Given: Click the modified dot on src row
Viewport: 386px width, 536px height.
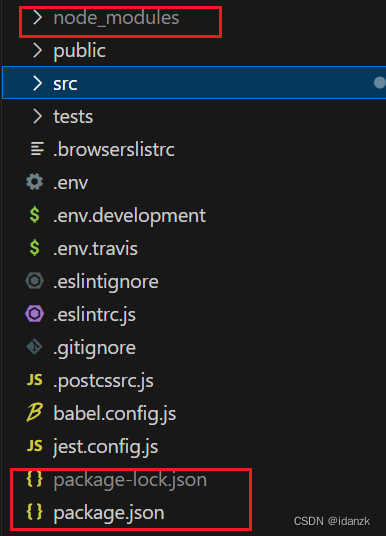Looking at the screenshot, I should pos(380,83).
